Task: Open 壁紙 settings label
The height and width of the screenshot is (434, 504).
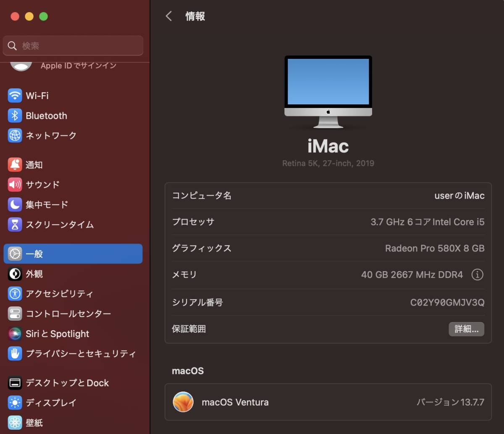Action: click(x=34, y=423)
